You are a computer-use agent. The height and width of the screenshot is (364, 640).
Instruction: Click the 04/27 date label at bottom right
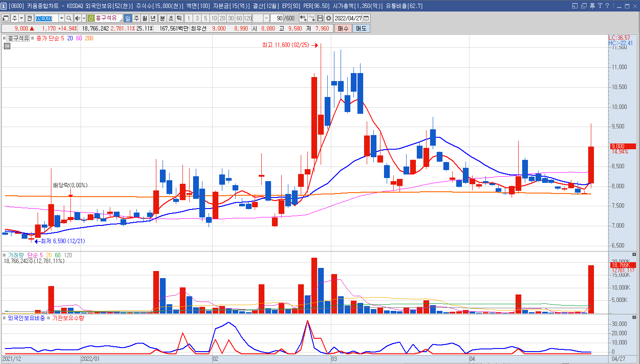pyautogui.click(x=618, y=358)
